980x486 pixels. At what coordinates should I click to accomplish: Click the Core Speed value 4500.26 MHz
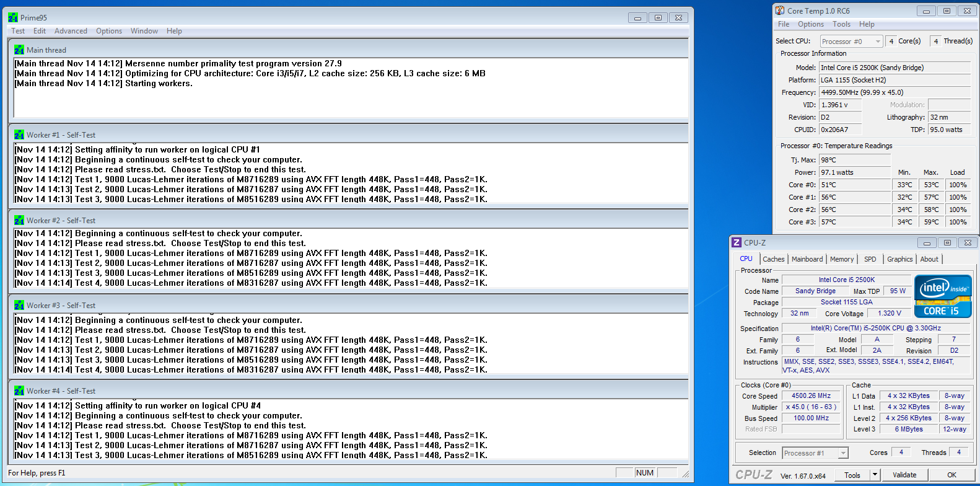coord(811,395)
